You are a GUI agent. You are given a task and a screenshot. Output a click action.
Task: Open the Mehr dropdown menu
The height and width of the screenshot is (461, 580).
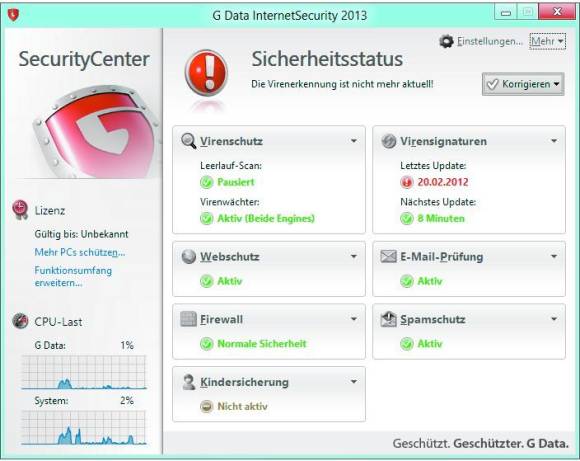(547, 41)
